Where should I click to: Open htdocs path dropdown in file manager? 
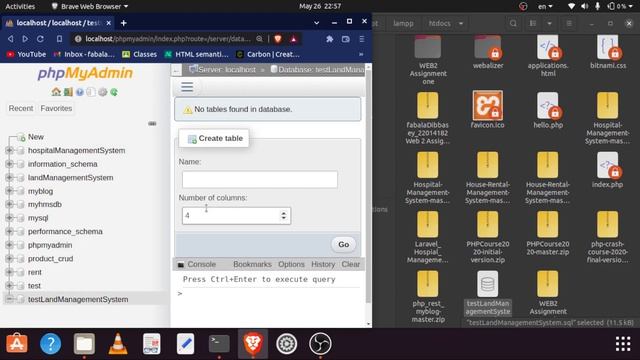[x=461, y=24]
